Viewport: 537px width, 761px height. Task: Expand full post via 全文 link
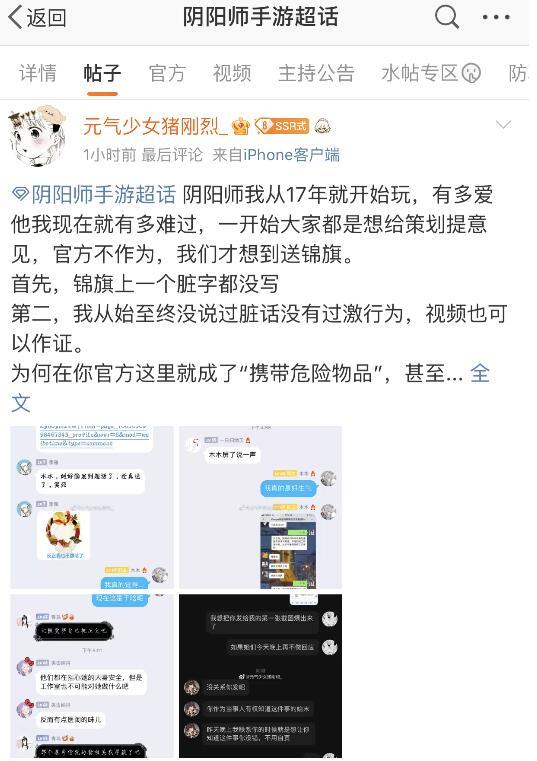250,388
